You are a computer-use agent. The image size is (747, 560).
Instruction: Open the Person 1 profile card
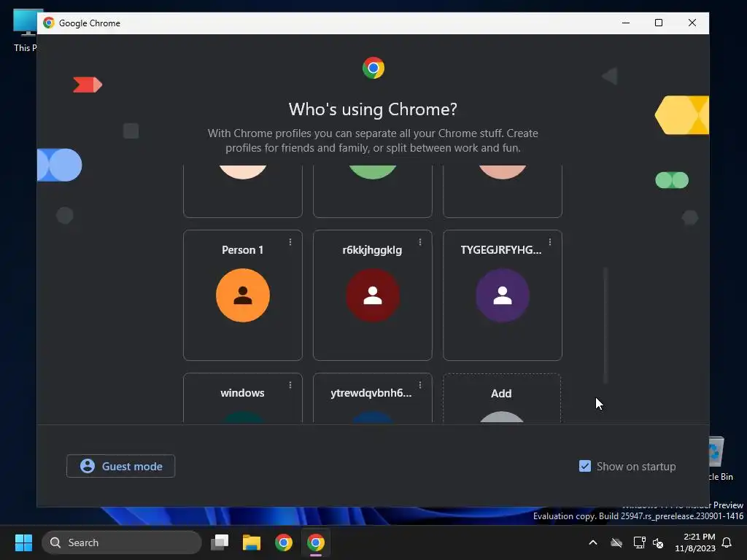242,295
